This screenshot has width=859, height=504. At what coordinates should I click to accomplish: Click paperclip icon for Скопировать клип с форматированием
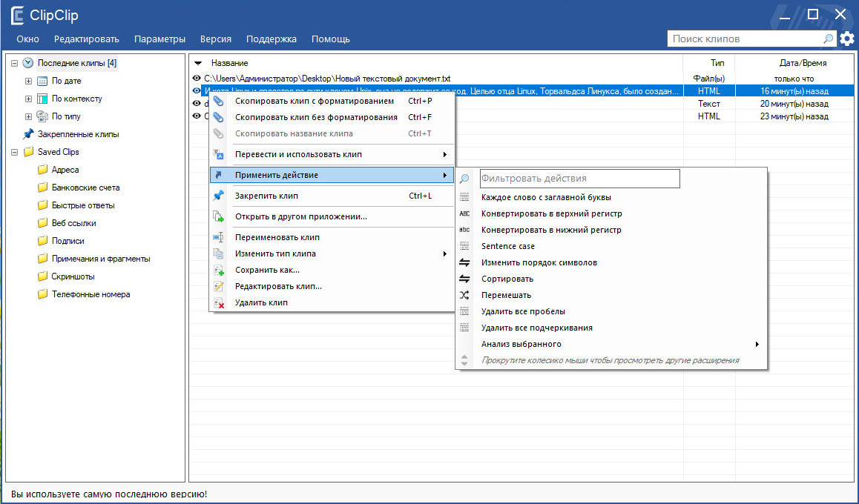pyautogui.click(x=219, y=102)
